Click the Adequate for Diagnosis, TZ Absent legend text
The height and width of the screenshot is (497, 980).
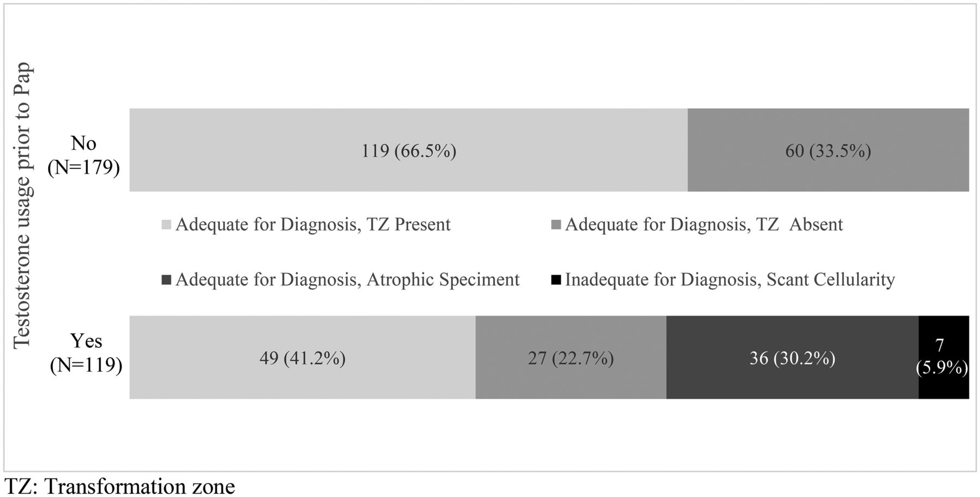pos(704,225)
